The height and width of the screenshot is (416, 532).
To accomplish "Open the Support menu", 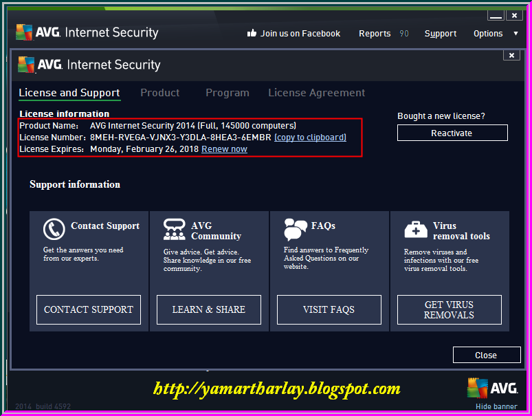I will click(441, 34).
